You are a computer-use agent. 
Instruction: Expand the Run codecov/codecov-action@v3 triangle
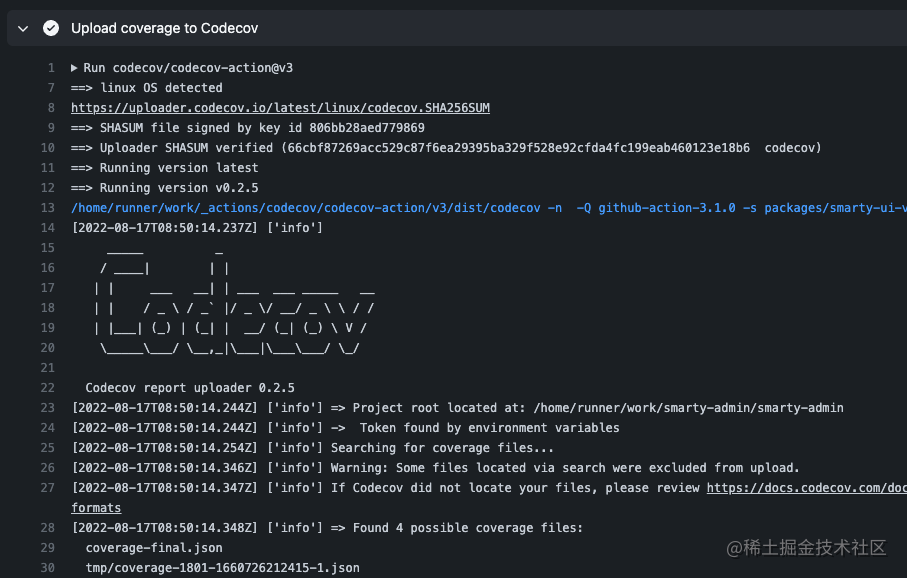point(75,68)
